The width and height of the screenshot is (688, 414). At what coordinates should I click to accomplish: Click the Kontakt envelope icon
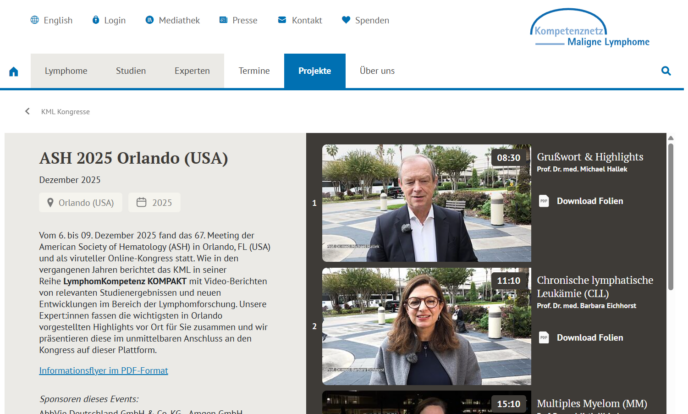(x=282, y=20)
